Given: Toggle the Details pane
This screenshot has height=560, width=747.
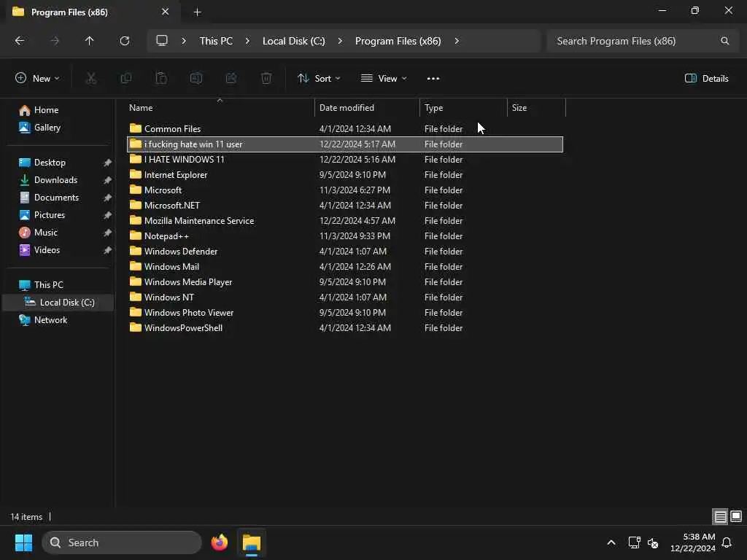Looking at the screenshot, I should pyautogui.click(x=706, y=79).
